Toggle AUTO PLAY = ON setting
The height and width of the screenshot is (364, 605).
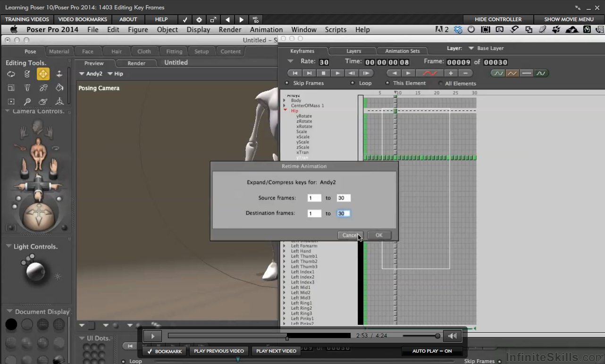pos(432,351)
